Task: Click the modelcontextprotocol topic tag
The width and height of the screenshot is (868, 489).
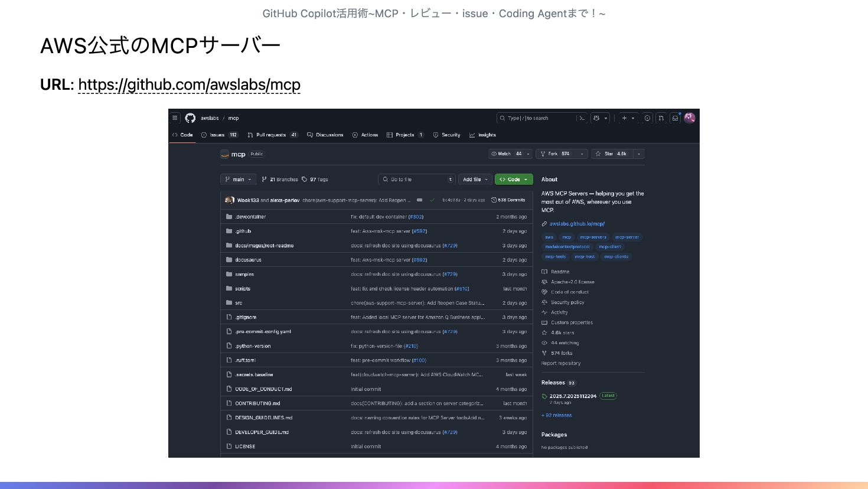Action: (567, 247)
